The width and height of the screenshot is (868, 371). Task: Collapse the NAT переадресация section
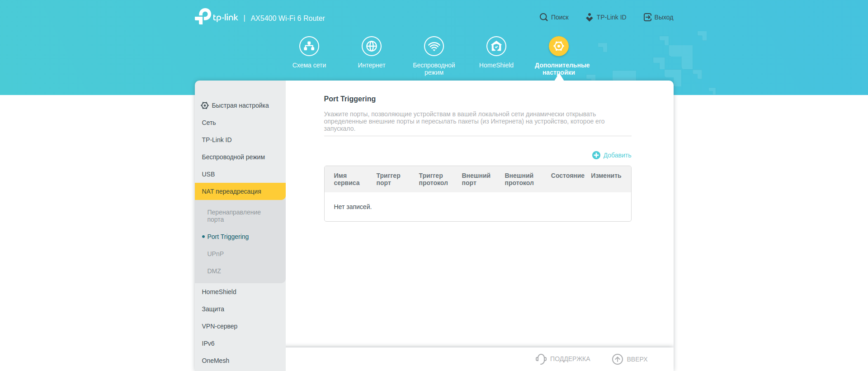click(231, 191)
